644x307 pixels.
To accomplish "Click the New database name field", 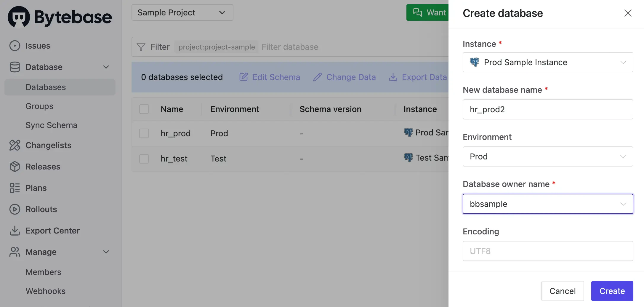I will [x=547, y=109].
